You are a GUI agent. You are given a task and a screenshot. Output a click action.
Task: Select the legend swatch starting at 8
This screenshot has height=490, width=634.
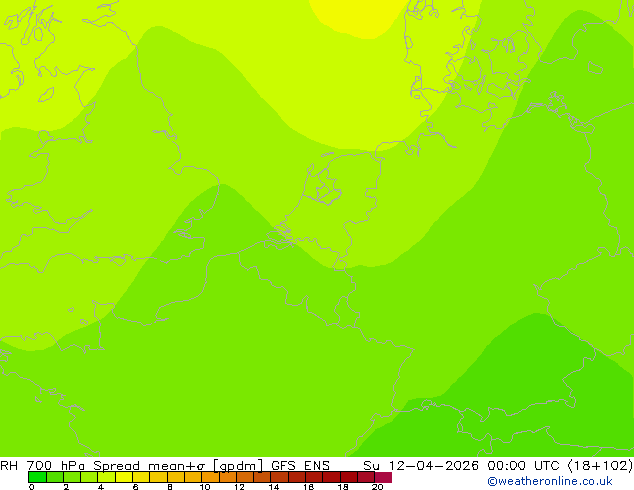[x=176, y=477]
